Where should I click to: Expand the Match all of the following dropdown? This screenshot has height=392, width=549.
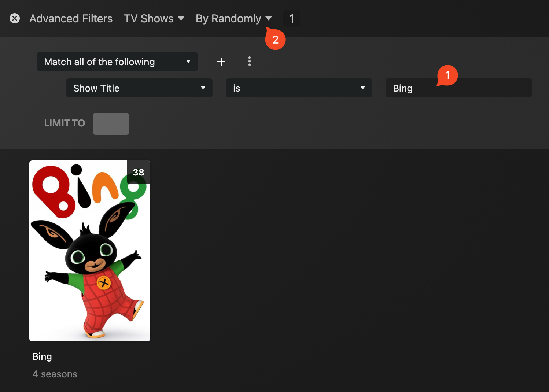[117, 62]
